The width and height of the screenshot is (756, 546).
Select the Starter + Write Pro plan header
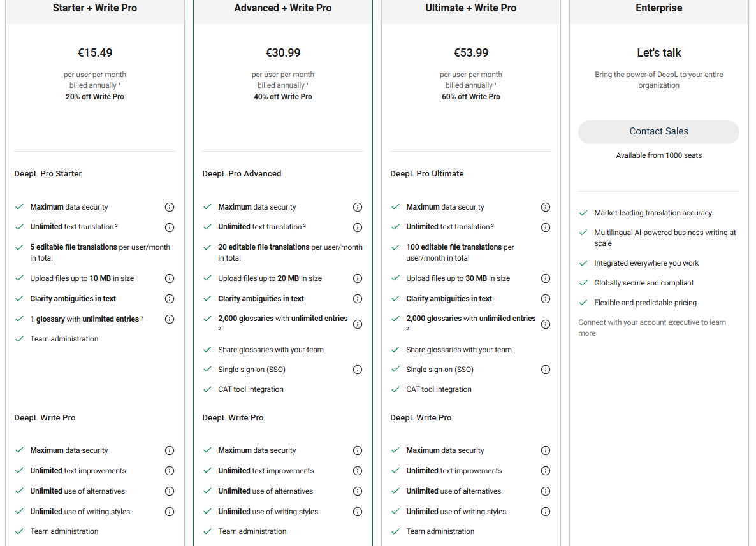[95, 8]
